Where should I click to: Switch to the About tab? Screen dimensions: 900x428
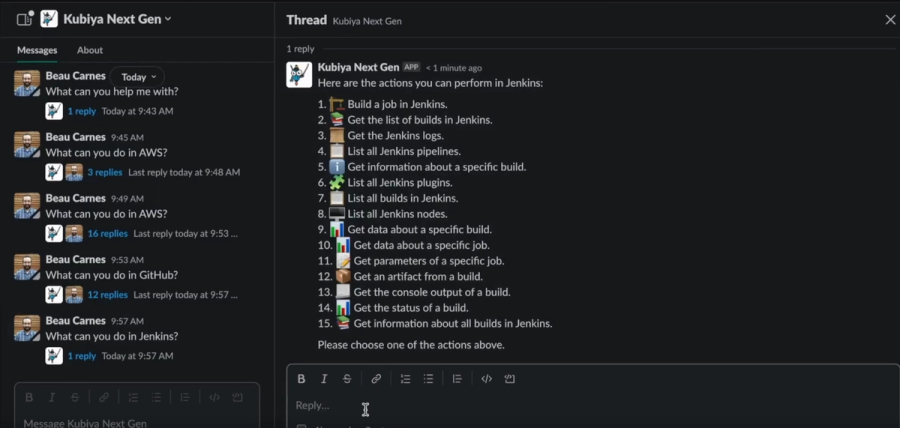[x=90, y=50]
